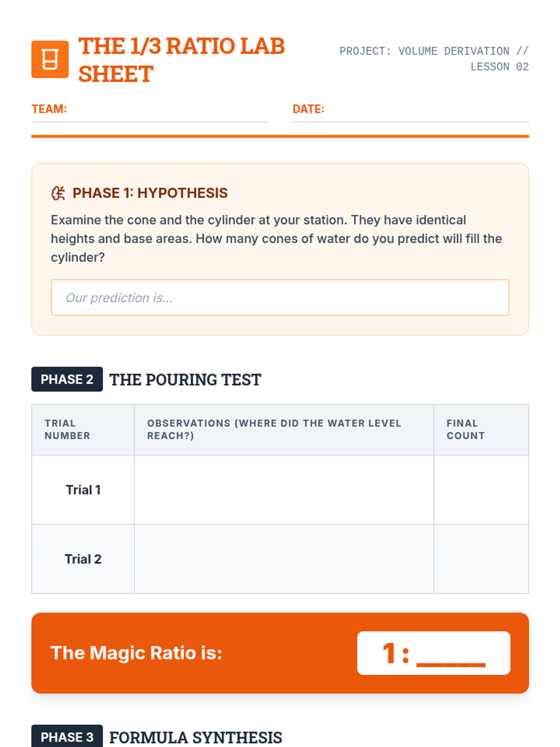Select the Trial 2 observations cell

284,559
